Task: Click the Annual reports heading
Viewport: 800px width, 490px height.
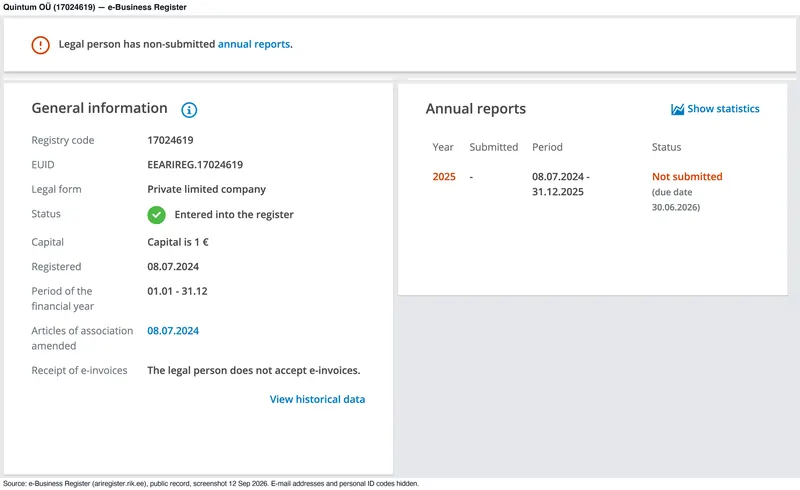Action: pyautogui.click(x=476, y=109)
